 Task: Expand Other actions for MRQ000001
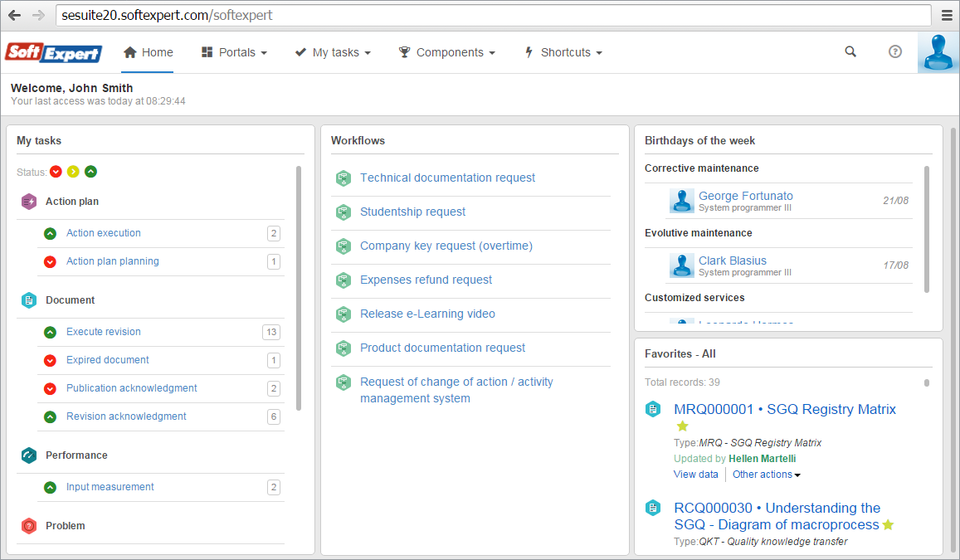(x=767, y=475)
